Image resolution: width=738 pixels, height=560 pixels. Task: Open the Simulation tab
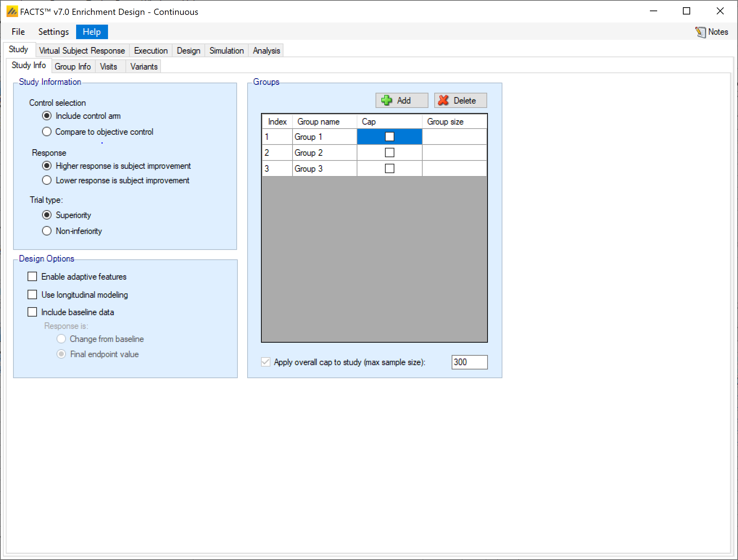point(227,51)
